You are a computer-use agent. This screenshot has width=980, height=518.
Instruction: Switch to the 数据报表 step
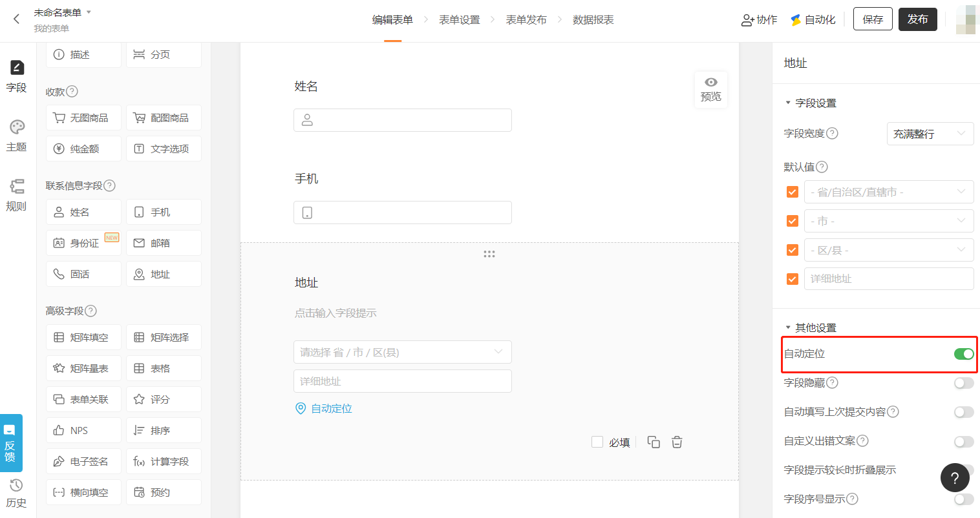tap(593, 20)
